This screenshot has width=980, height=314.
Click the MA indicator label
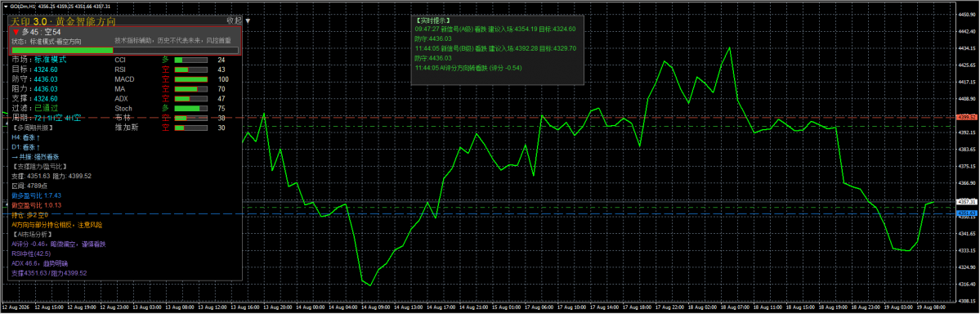119,89
